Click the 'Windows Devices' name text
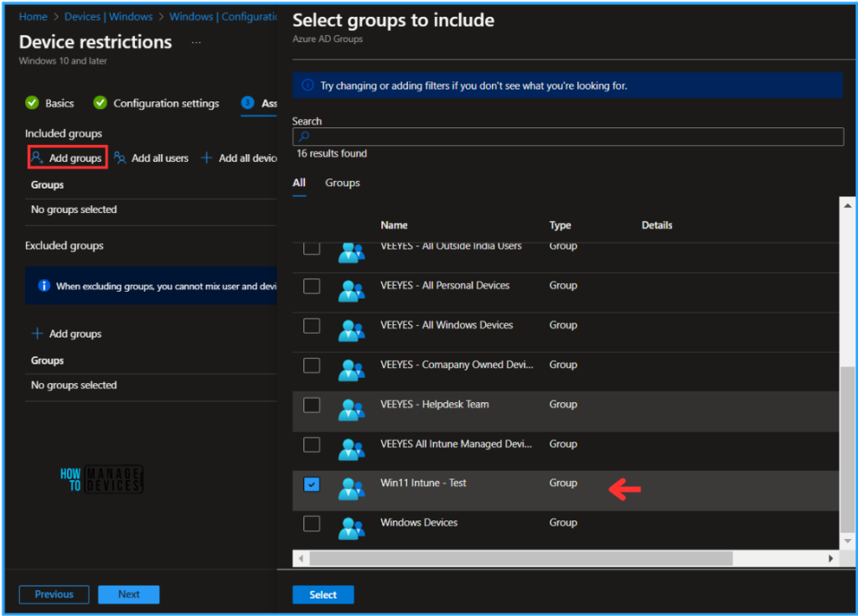 click(x=419, y=522)
